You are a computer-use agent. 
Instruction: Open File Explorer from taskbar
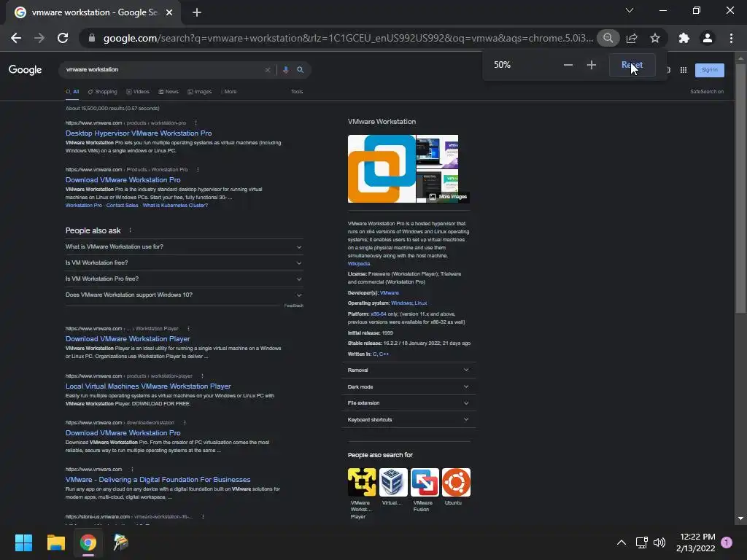coord(55,542)
